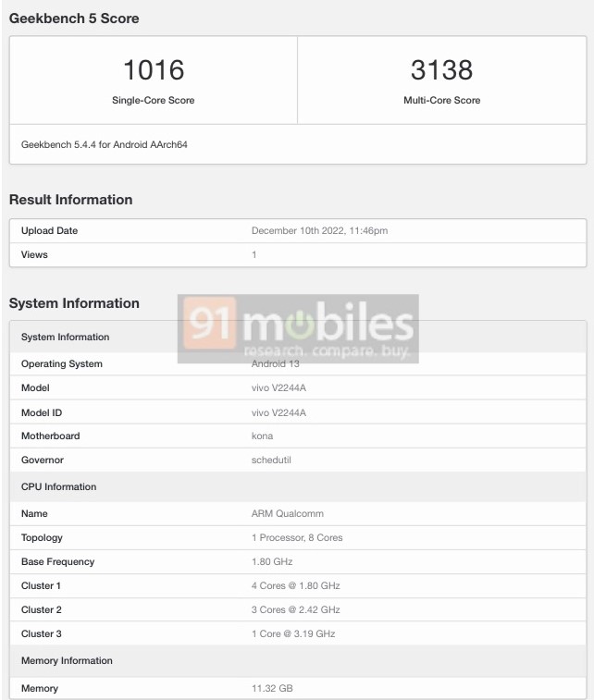This screenshot has height=700, width=594.
Task: Click the ARM Qualcomm value
Action: (x=288, y=514)
